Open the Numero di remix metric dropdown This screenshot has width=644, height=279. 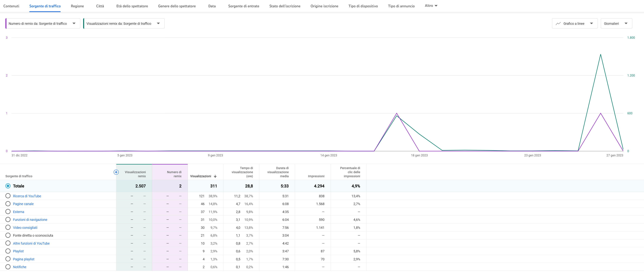(x=43, y=24)
